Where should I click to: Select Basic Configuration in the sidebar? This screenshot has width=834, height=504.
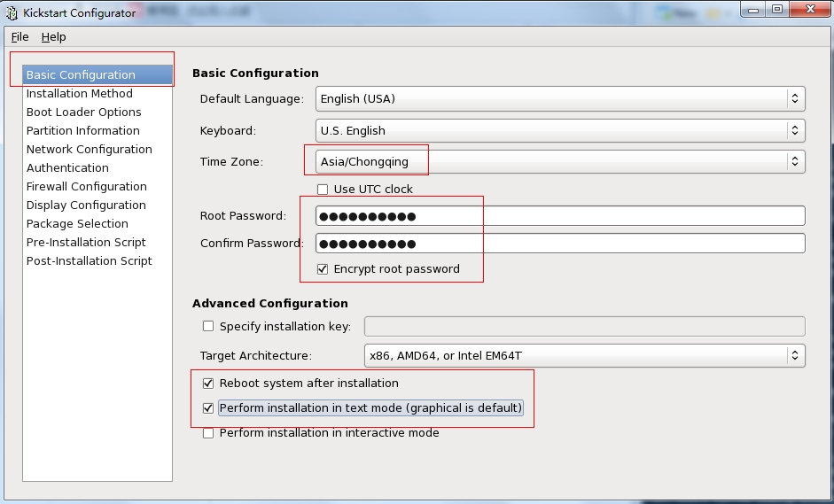pyautogui.click(x=97, y=75)
